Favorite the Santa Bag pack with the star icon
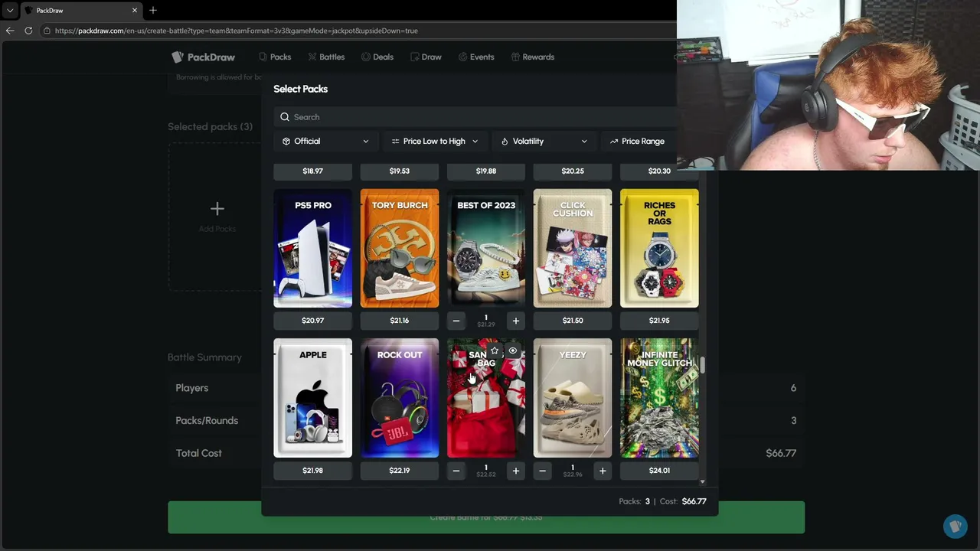The width and height of the screenshot is (980, 551). point(495,350)
